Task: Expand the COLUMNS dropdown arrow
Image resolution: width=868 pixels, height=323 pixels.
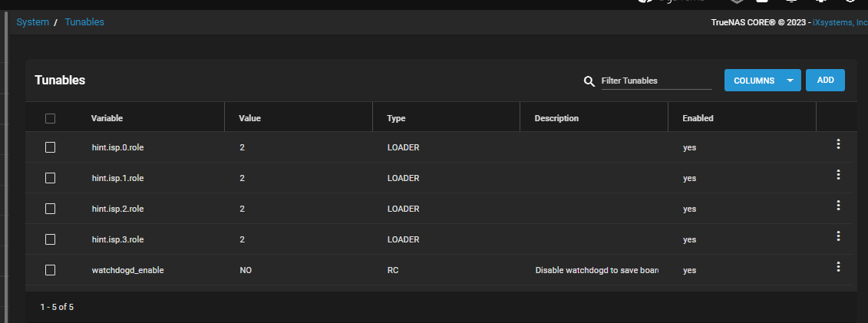Action: 790,81
